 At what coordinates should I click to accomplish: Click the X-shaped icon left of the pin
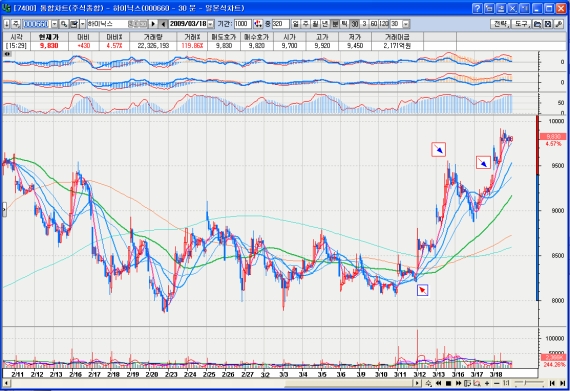click(x=513, y=8)
